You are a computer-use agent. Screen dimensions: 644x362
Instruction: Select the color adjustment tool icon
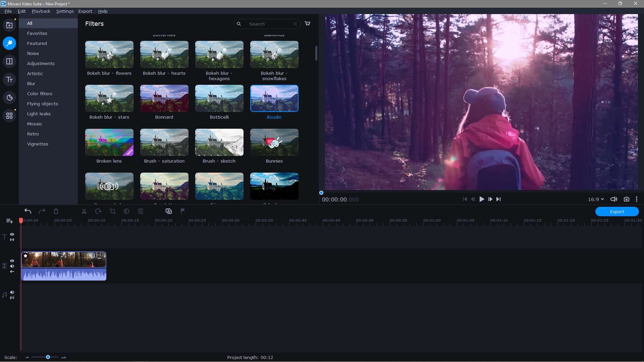[126, 211]
